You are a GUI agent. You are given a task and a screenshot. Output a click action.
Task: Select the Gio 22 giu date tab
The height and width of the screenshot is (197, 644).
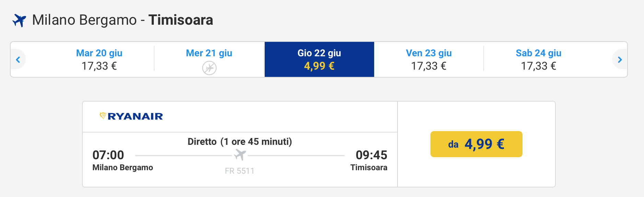pos(319,59)
